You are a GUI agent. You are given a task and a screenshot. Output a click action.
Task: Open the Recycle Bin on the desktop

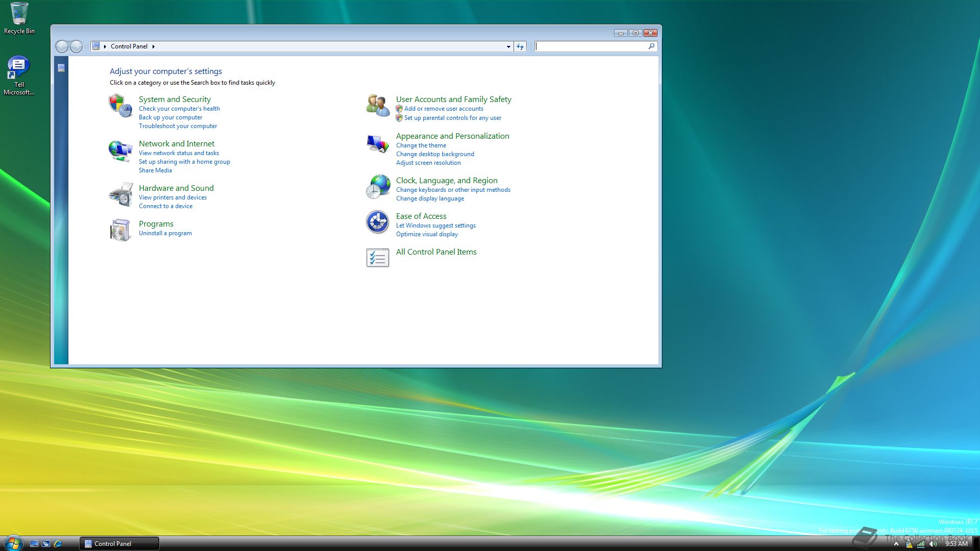19,18
